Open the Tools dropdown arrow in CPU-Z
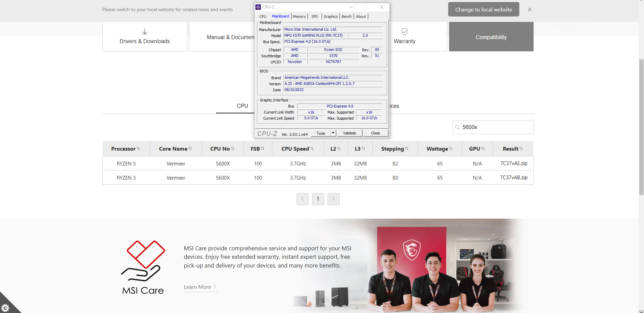The height and width of the screenshot is (313, 644). 333,133
